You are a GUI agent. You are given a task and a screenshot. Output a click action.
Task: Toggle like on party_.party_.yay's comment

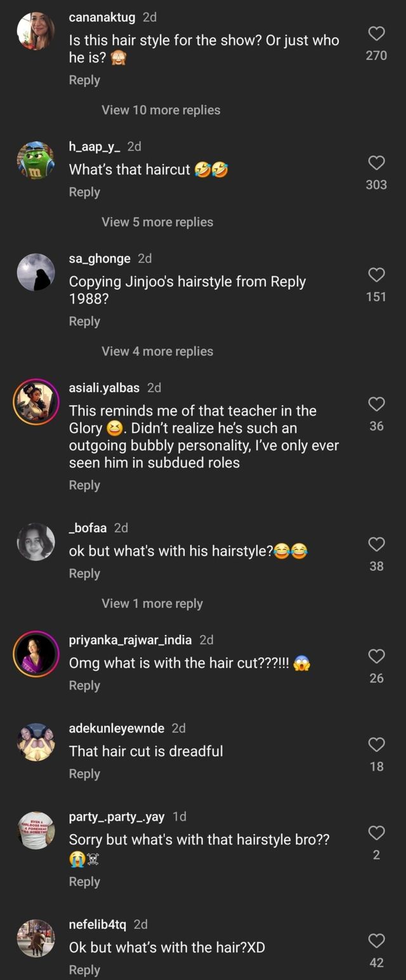[376, 832]
